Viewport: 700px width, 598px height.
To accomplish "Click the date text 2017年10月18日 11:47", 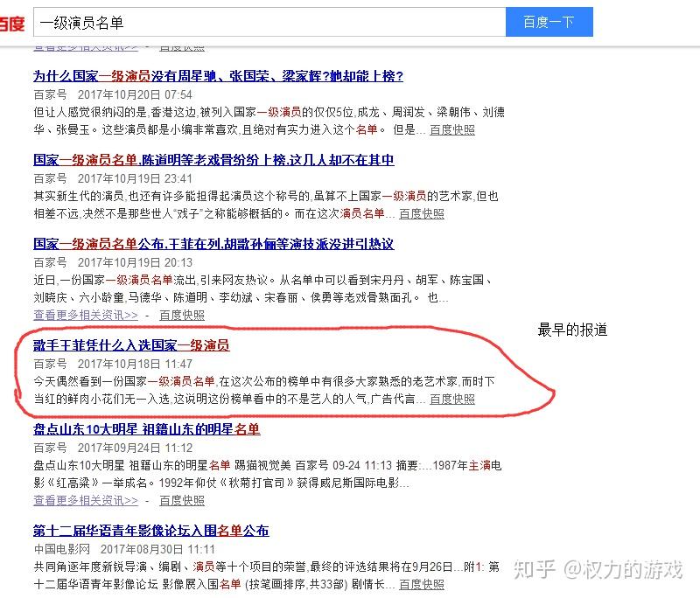I will point(135,364).
